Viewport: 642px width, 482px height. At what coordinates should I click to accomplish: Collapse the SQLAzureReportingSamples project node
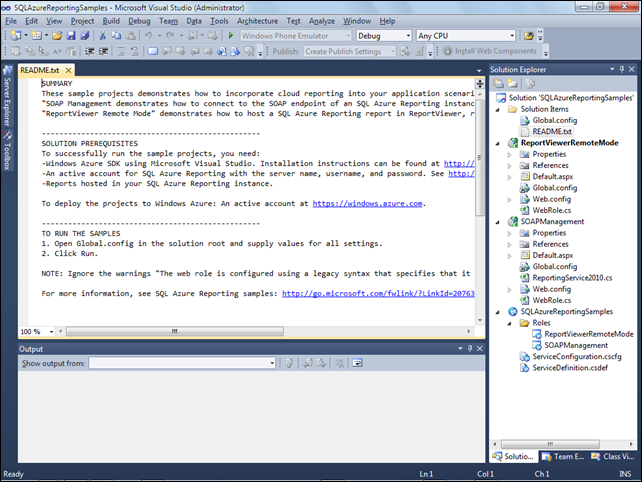(498, 312)
